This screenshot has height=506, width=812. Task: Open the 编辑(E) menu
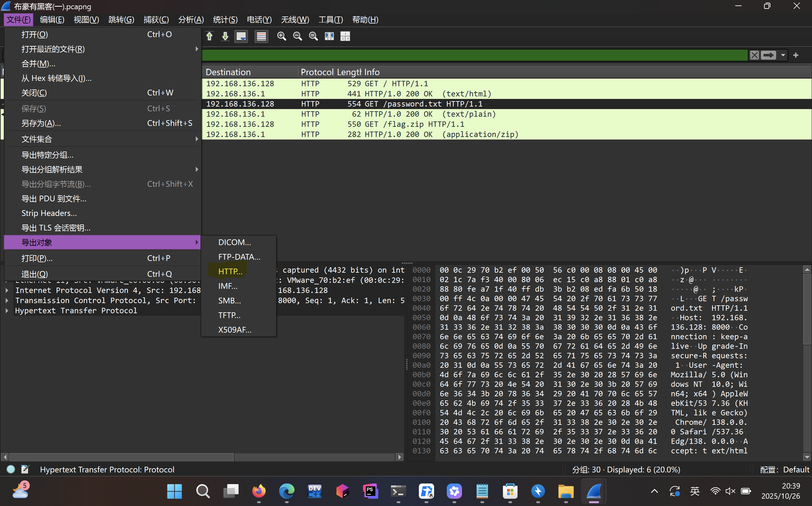pyautogui.click(x=52, y=20)
